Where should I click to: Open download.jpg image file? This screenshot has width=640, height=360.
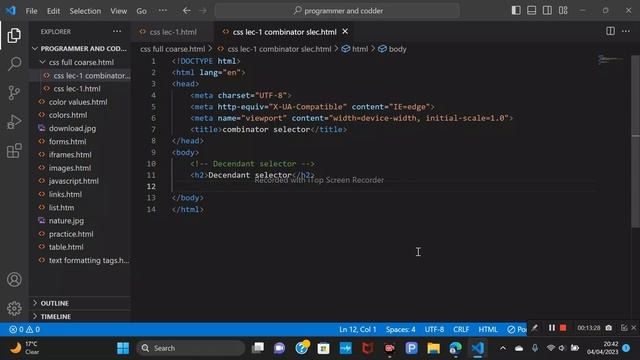(x=81, y=128)
